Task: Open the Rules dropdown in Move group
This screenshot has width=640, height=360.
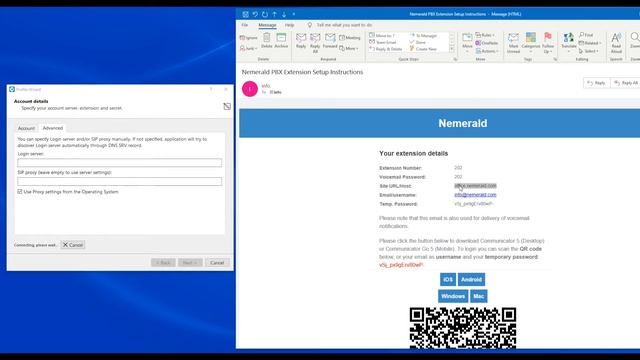Action: tap(485, 35)
